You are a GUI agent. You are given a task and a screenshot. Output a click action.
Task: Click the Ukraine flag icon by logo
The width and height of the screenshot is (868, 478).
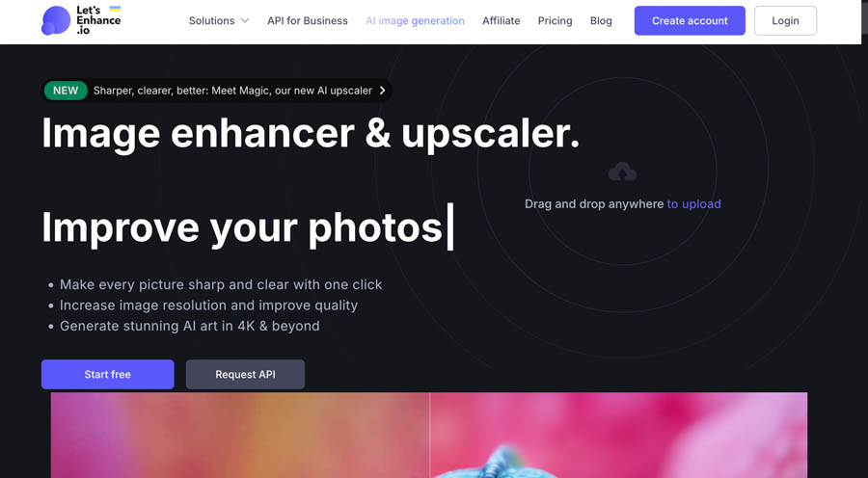point(115,9)
